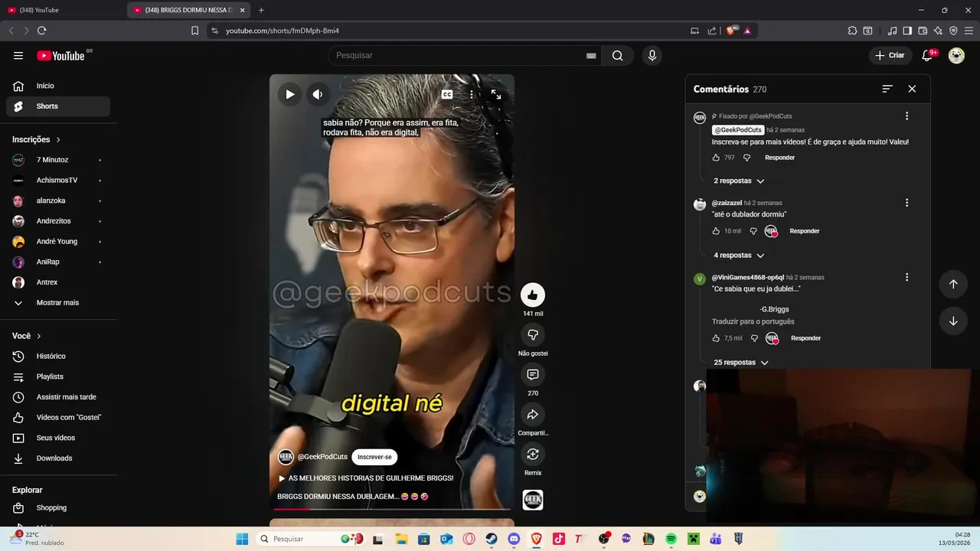Go to the next Short with the down arrow
980x551 pixels.
[x=953, y=321]
